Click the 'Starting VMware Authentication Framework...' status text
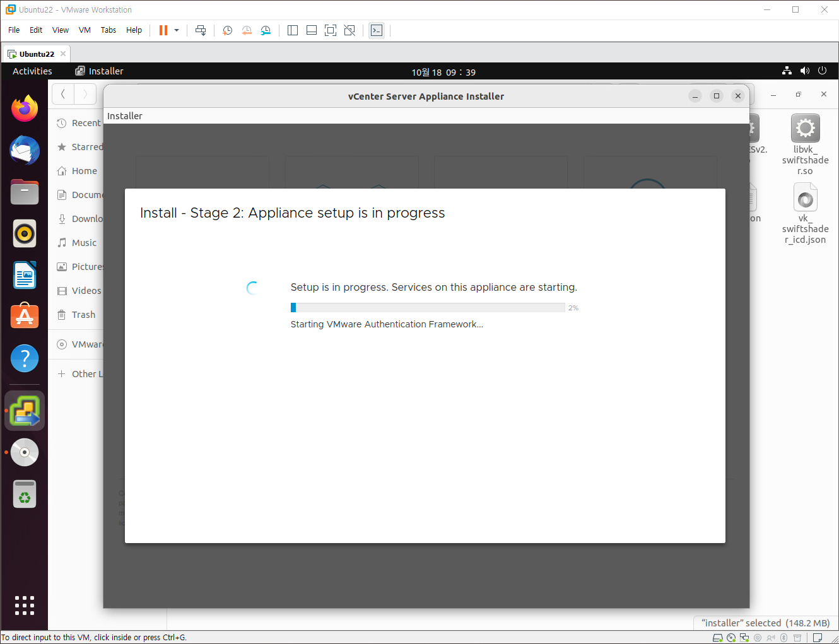This screenshot has width=839, height=644. point(387,324)
